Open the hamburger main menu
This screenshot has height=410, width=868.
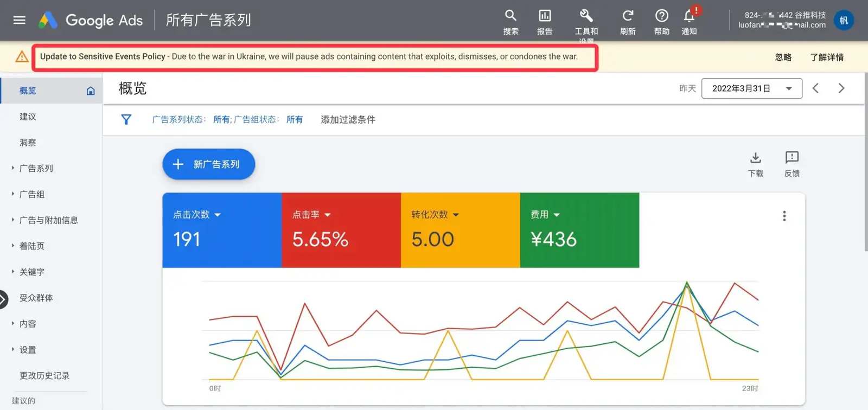click(x=20, y=20)
